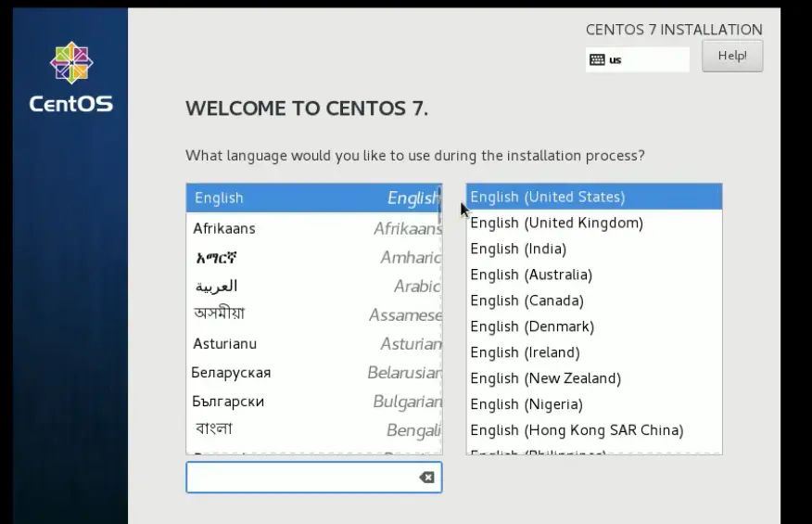Image resolution: width=812 pixels, height=524 pixels.
Task: Select English (United States) locale
Action: pyautogui.click(x=594, y=197)
